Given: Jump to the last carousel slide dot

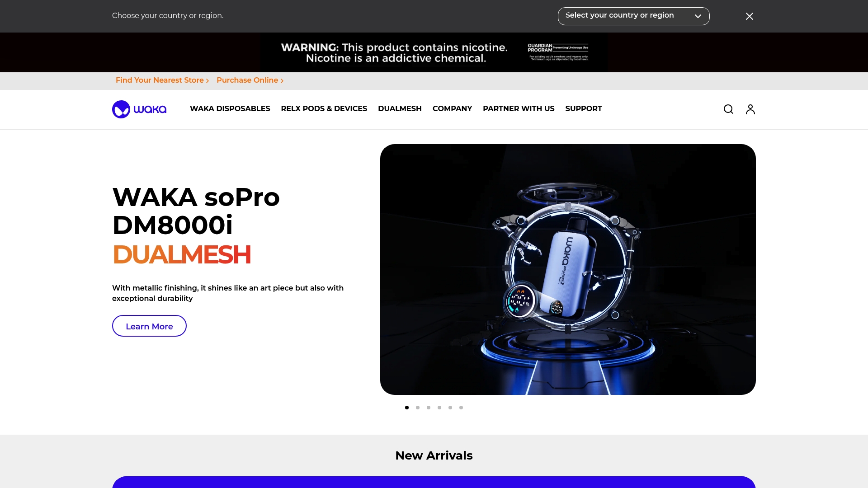Looking at the screenshot, I should 461,408.
